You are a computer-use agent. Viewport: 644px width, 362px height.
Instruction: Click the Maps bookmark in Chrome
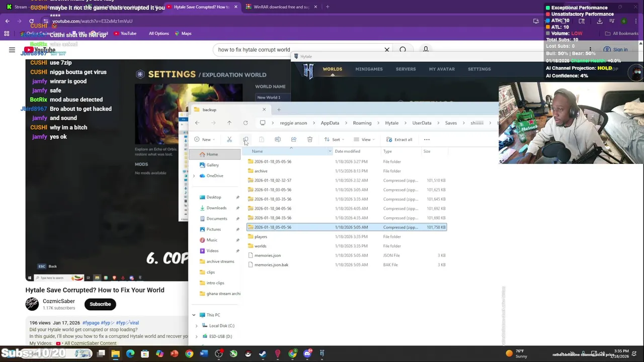click(x=183, y=34)
